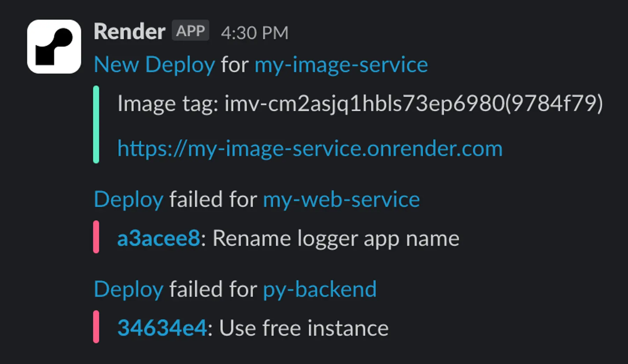
Task: Open the Deploy failed link for py-backend
Action: 128,289
